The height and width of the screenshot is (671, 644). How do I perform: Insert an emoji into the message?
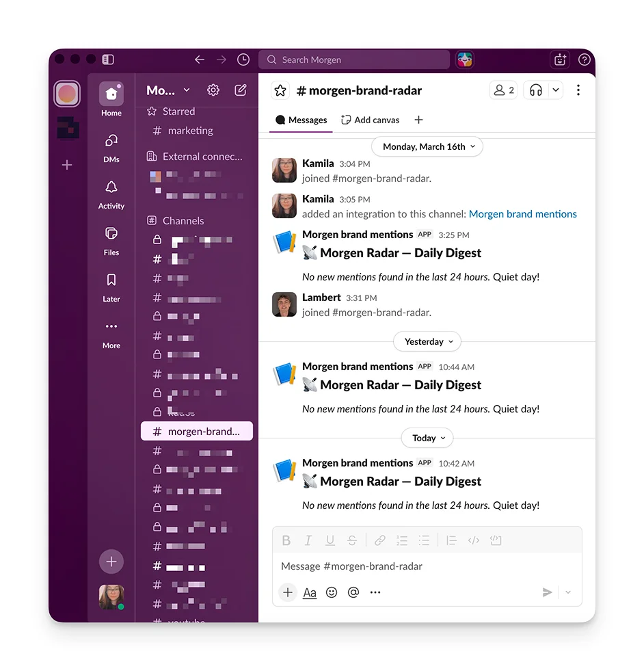point(332,592)
